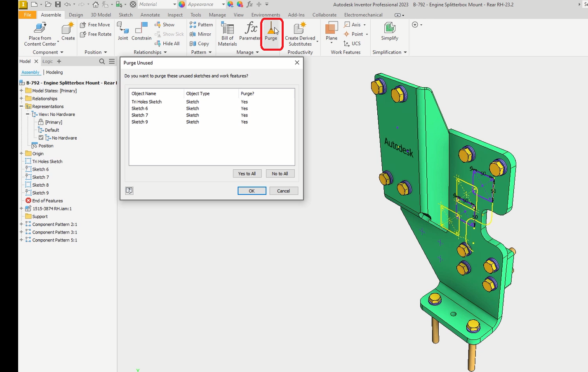Expand the Origin folder node
Screen dimensions: 588x372
click(x=21, y=154)
